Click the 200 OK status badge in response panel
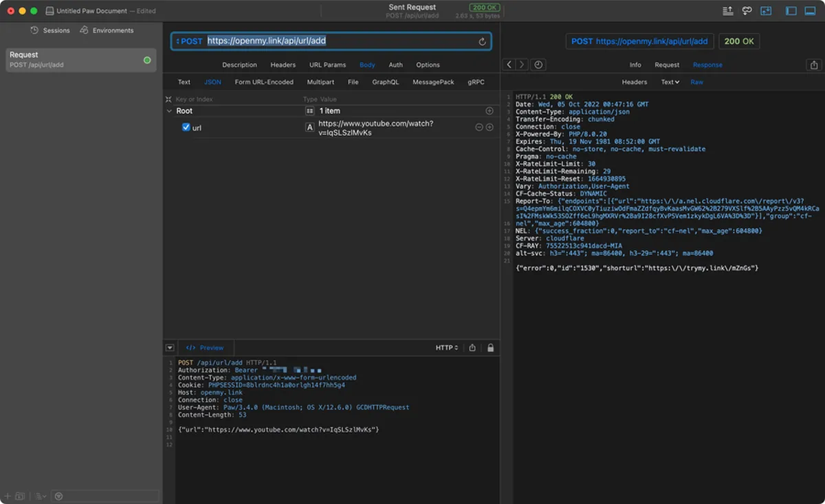Viewport: 825px width, 504px height. 739,41
